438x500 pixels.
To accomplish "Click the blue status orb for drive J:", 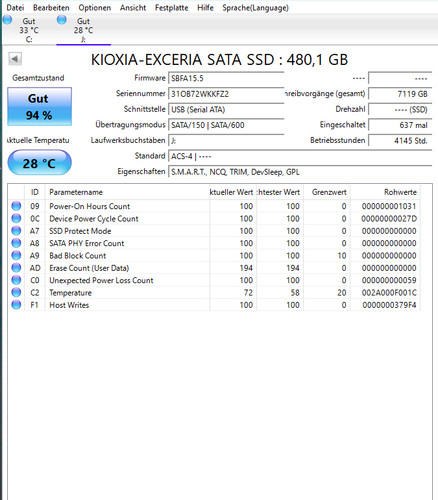I will coord(61,20).
